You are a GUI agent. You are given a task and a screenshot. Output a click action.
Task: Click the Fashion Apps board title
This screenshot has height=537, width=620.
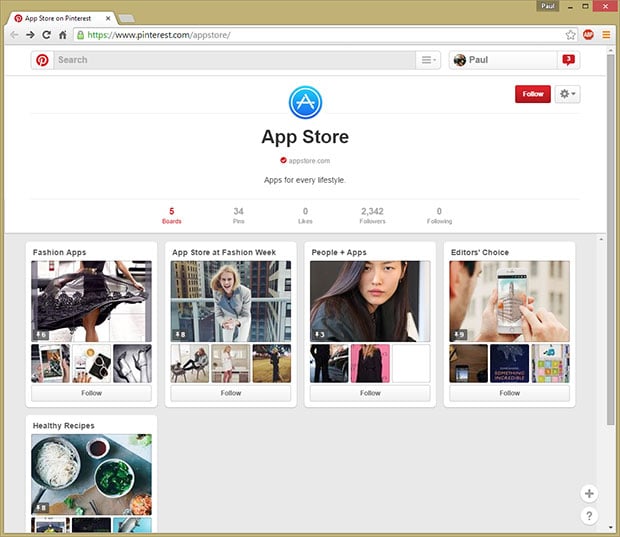[59, 252]
